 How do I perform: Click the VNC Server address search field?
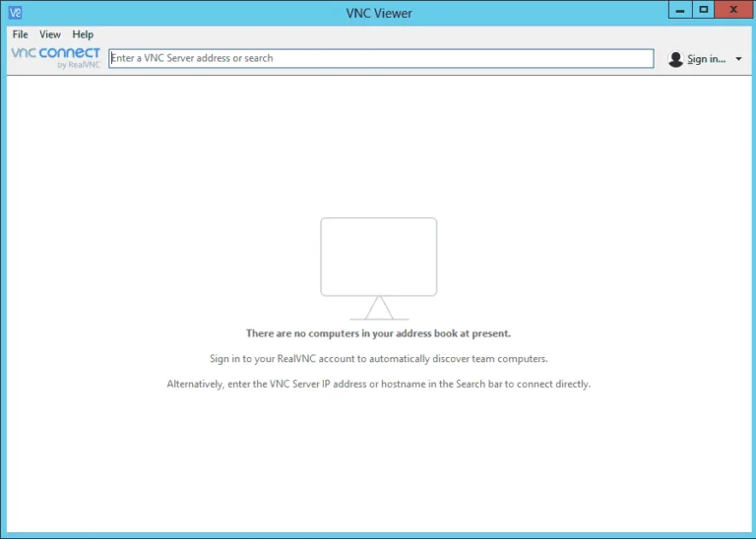coord(381,58)
